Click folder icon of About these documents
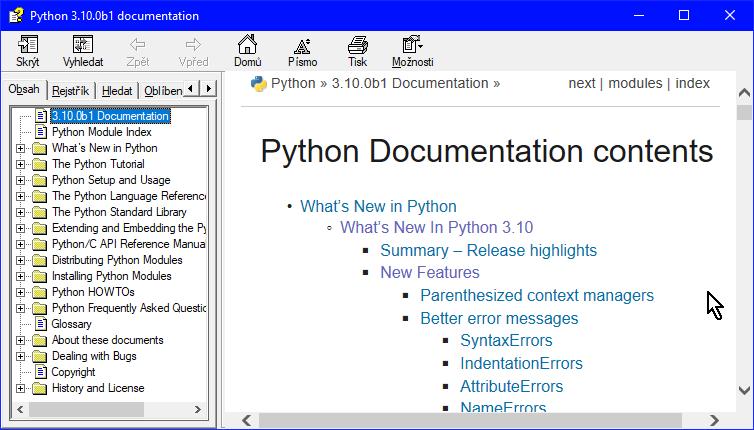 pyautogui.click(x=39, y=340)
